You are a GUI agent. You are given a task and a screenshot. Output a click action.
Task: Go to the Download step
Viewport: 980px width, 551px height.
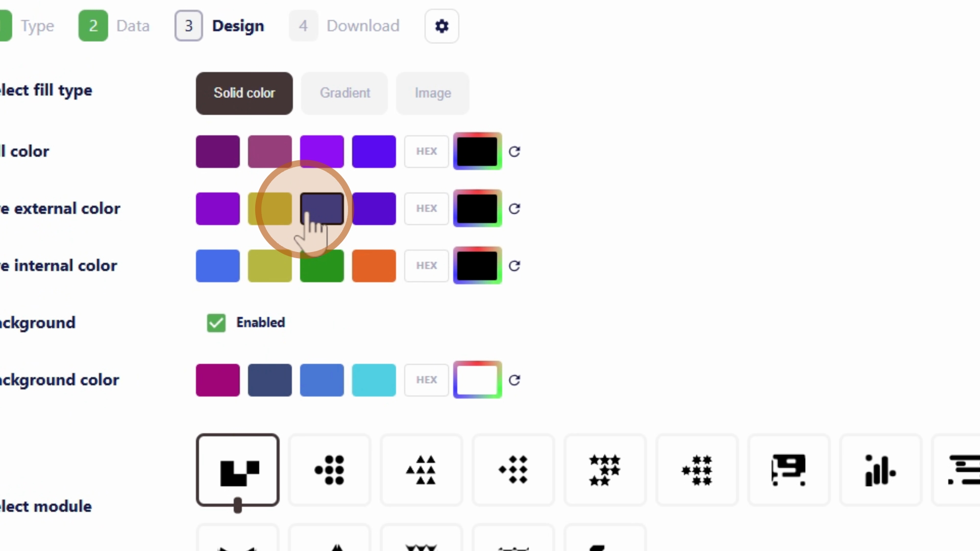[345, 26]
